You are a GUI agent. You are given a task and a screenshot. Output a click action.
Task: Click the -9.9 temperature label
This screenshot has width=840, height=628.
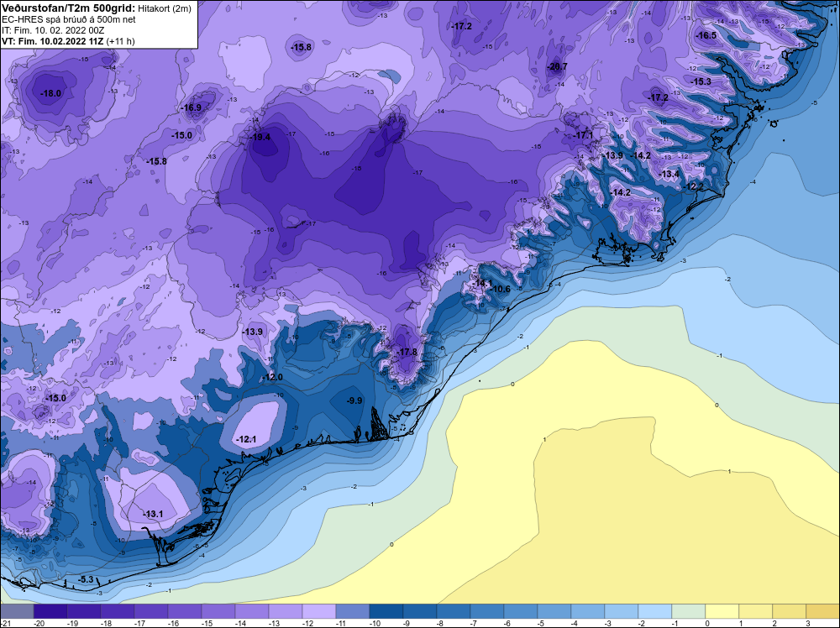coord(354,401)
